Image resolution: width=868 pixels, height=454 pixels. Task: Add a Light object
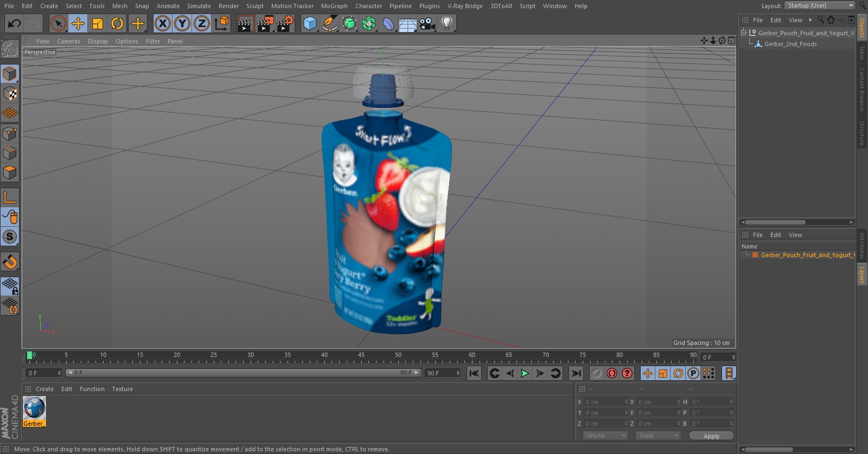tap(447, 23)
